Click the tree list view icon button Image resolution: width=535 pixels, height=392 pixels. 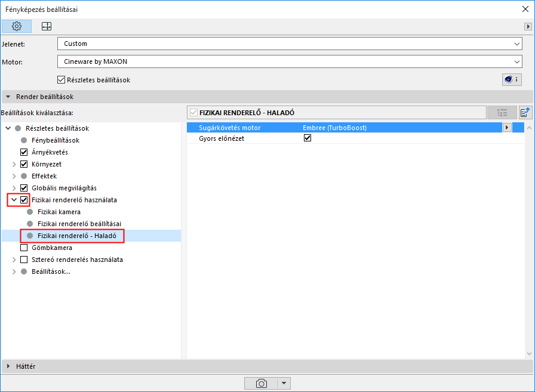(502, 113)
